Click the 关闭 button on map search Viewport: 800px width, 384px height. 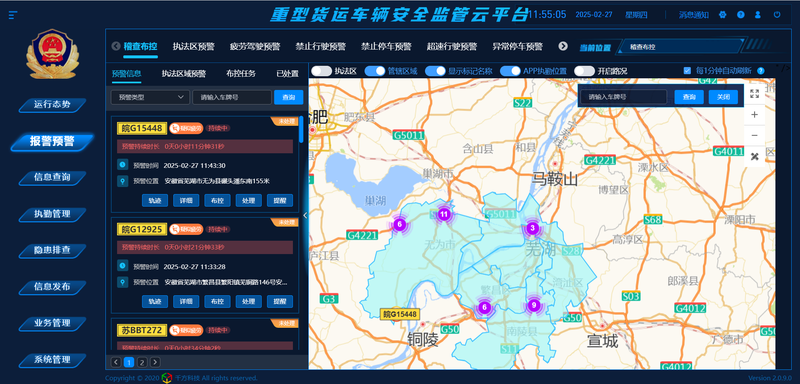[x=723, y=97]
